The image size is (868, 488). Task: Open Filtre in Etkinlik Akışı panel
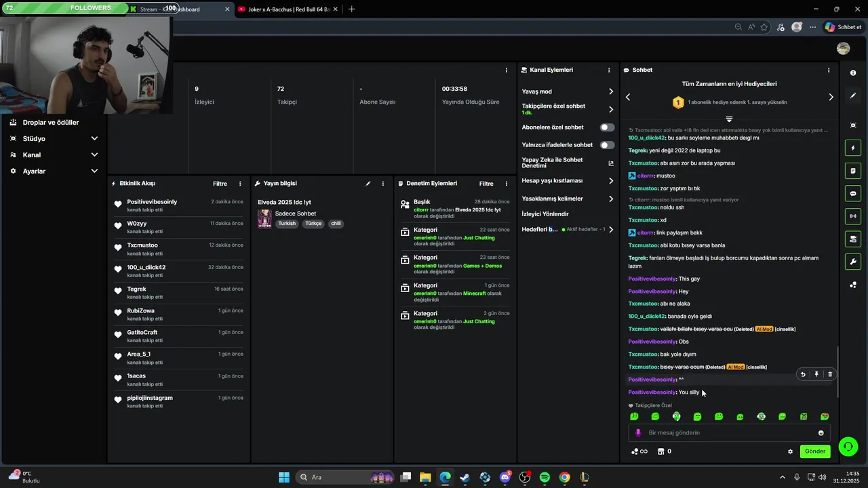coord(220,184)
